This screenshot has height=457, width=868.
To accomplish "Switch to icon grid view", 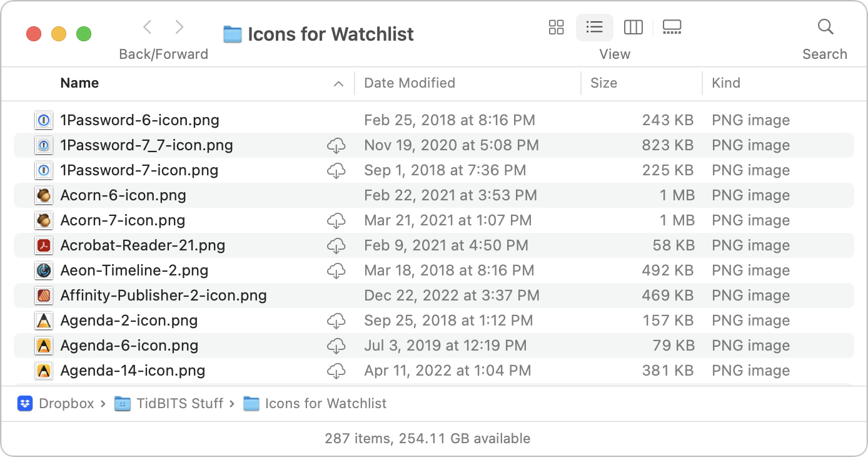I will [x=556, y=27].
